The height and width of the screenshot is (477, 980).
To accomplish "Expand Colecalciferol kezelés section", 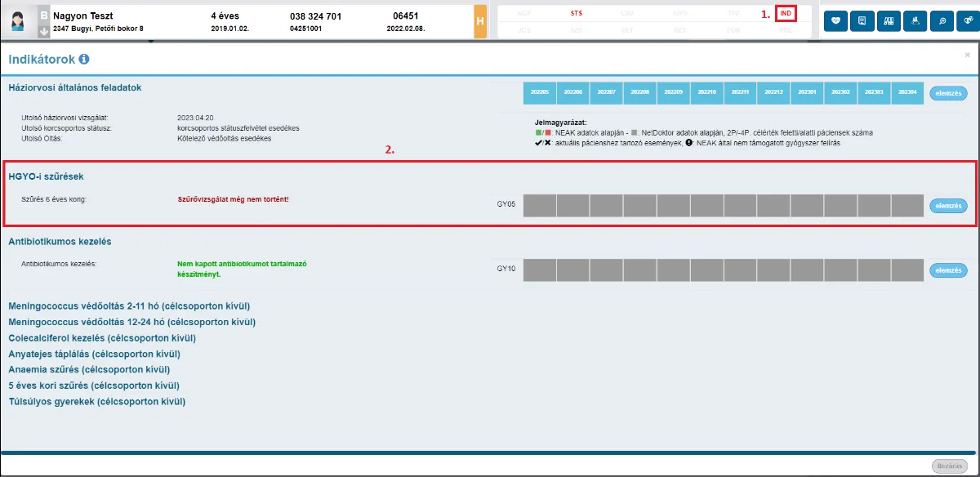I will pyautogui.click(x=102, y=337).
